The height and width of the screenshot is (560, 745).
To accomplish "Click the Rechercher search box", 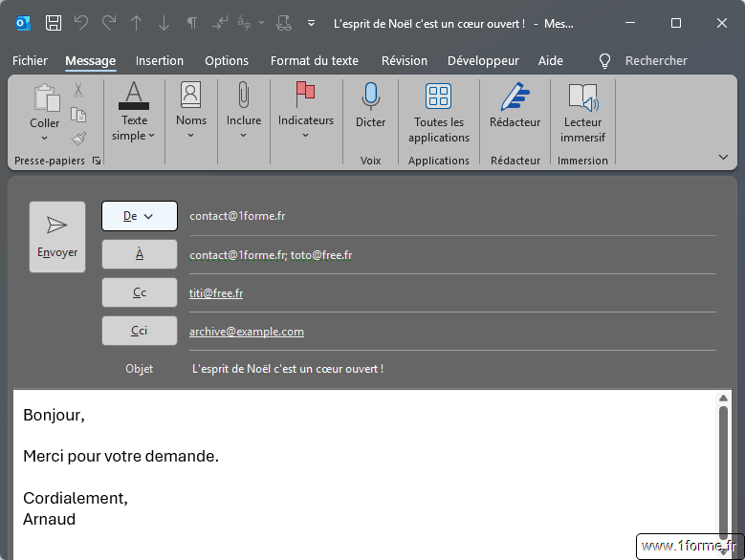I will [x=656, y=61].
